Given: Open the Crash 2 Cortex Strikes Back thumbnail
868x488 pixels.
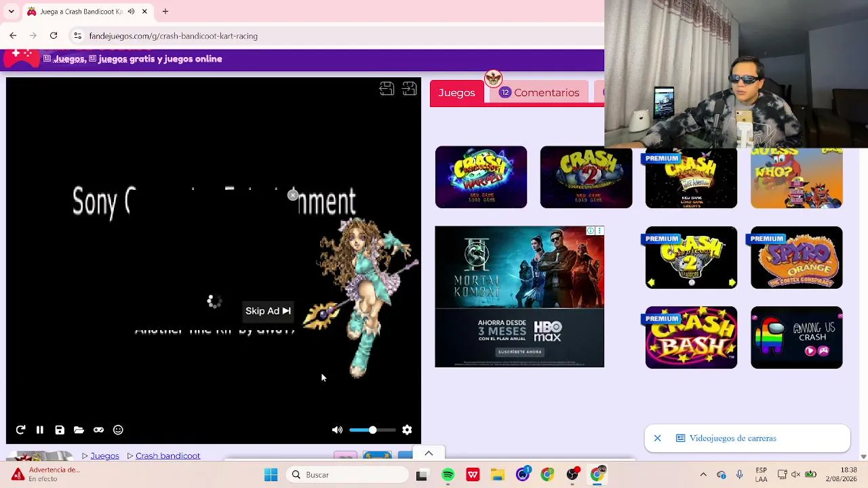Looking at the screenshot, I should click(586, 177).
